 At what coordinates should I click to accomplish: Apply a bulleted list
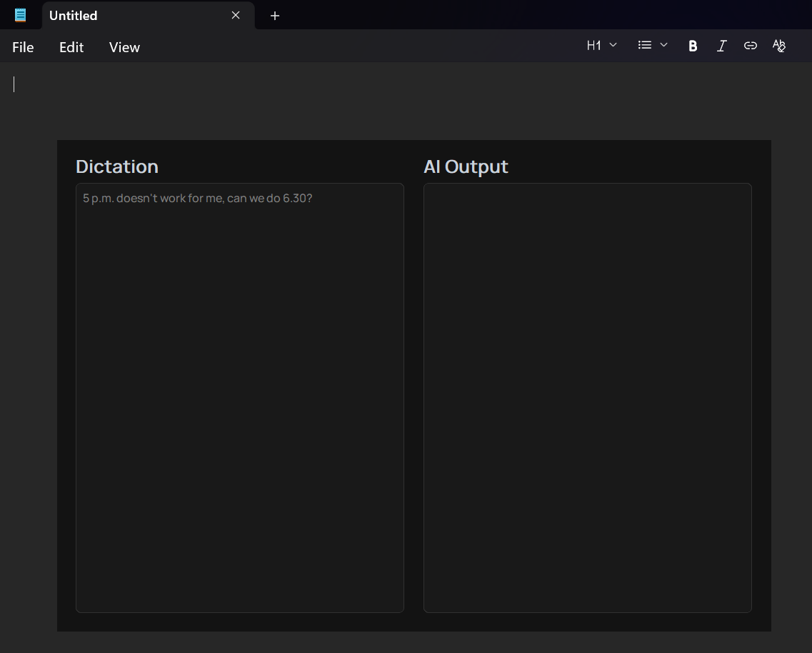(645, 45)
